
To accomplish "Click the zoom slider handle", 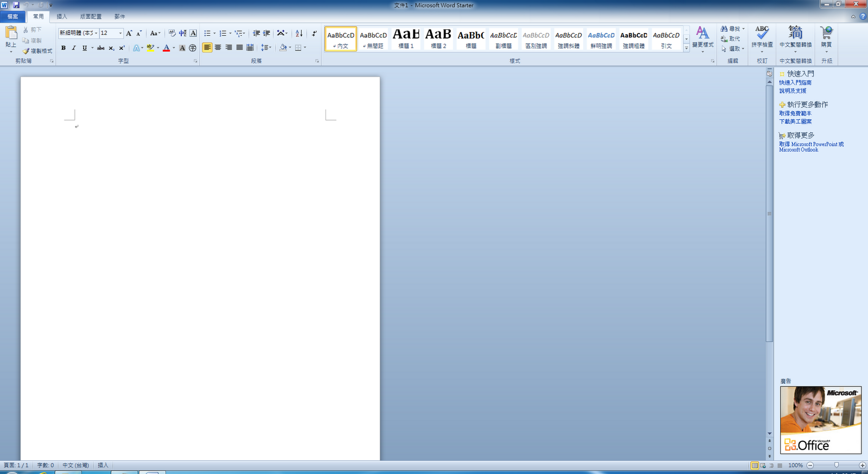I will [836, 465].
